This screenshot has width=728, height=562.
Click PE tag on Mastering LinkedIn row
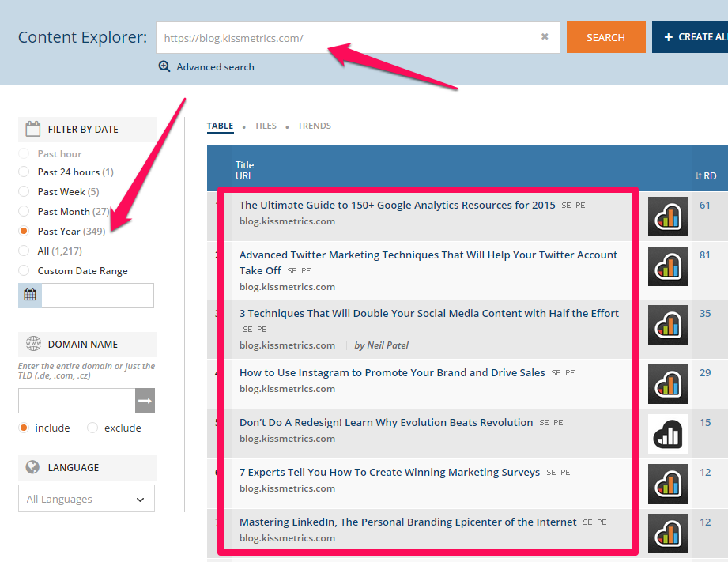[602, 522]
